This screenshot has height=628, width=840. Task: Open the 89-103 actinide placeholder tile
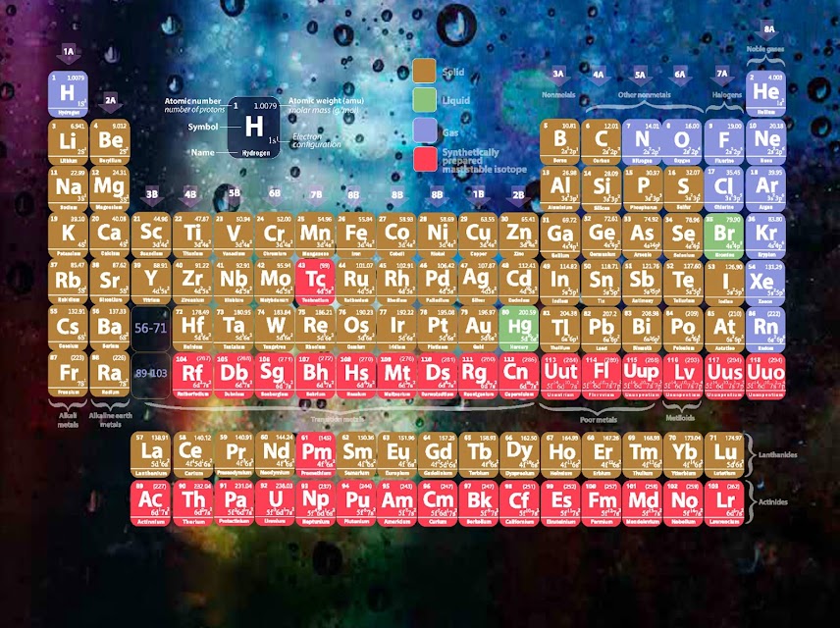click(x=151, y=375)
